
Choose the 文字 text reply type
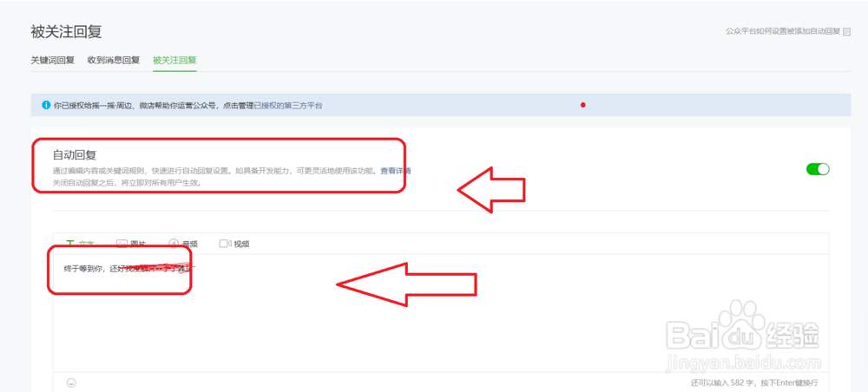click(x=80, y=244)
